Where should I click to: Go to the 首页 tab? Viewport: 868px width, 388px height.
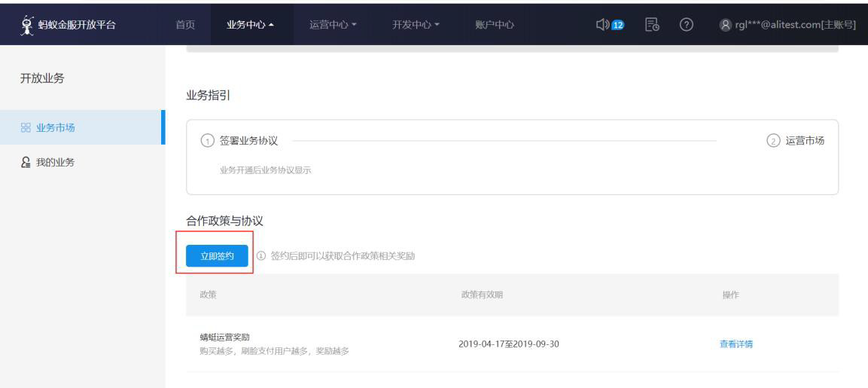[x=185, y=25]
